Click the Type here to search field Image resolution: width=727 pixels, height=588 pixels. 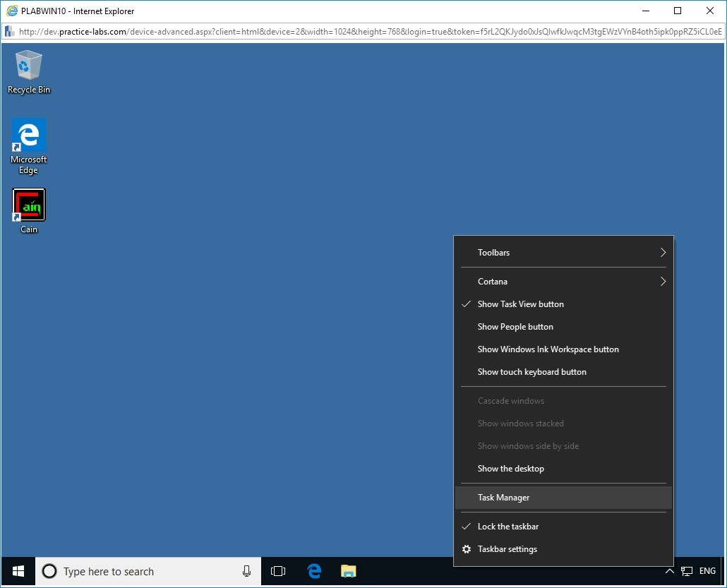pyautogui.click(x=141, y=571)
